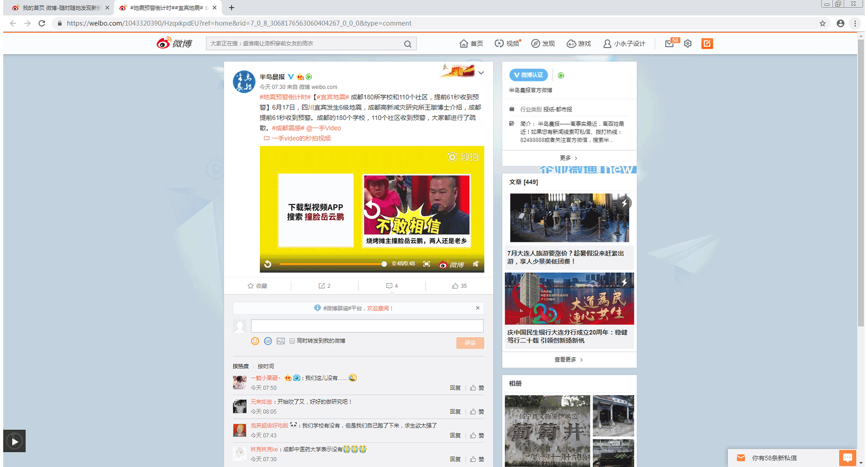Viewport: 868px width, 467px height.
Task: Submit comment with the orange 评论 button
Action: (470, 343)
